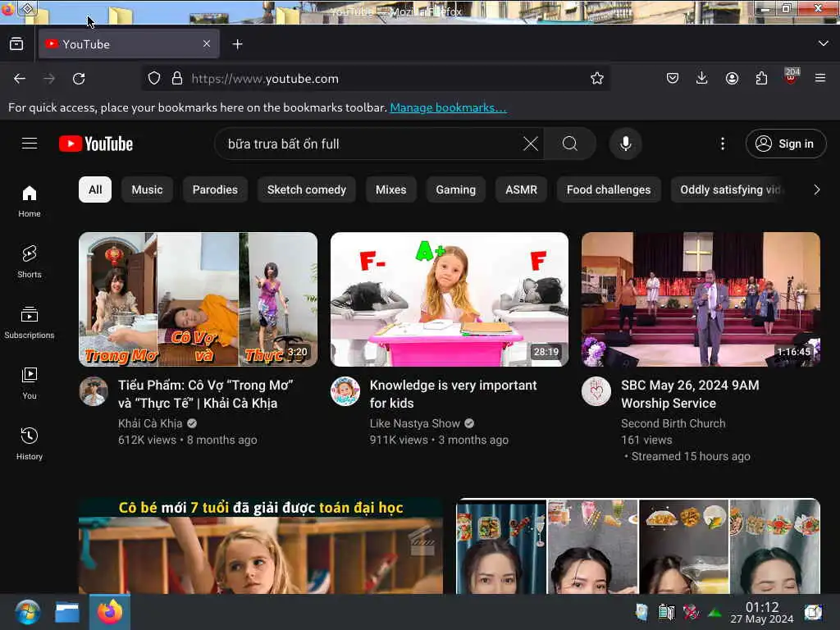The image size is (840, 630).
Task: Start voice search with microphone icon
Action: click(x=625, y=144)
